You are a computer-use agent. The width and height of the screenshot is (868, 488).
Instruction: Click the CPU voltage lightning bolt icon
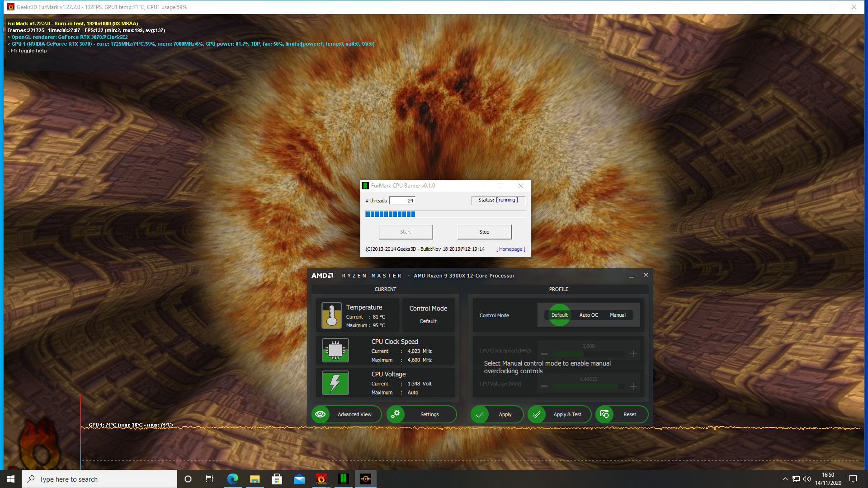point(335,383)
